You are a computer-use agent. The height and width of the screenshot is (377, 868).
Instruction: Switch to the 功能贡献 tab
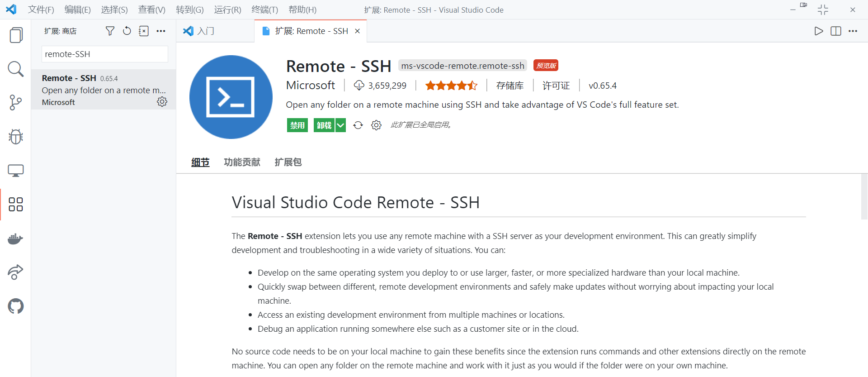point(242,162)
